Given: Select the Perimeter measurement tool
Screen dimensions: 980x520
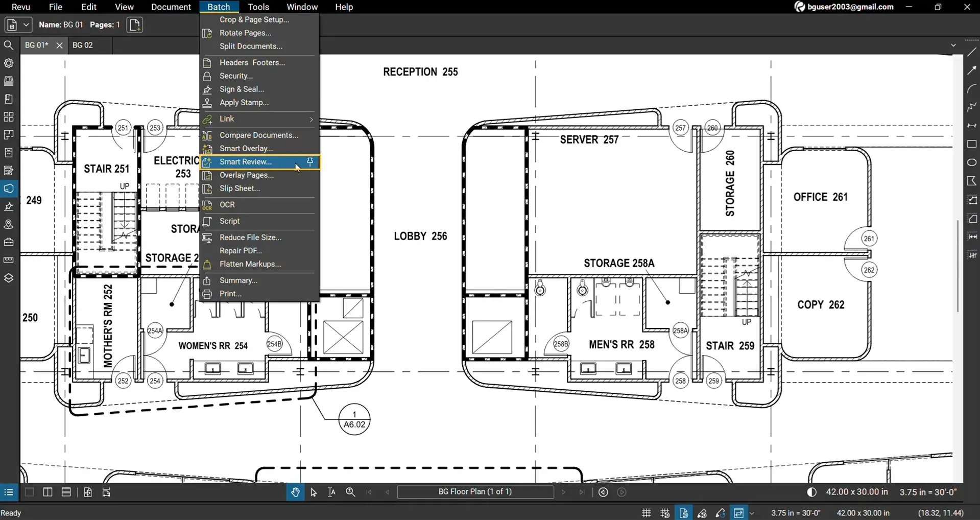Looking at the screenshot, I should [972, 200].
